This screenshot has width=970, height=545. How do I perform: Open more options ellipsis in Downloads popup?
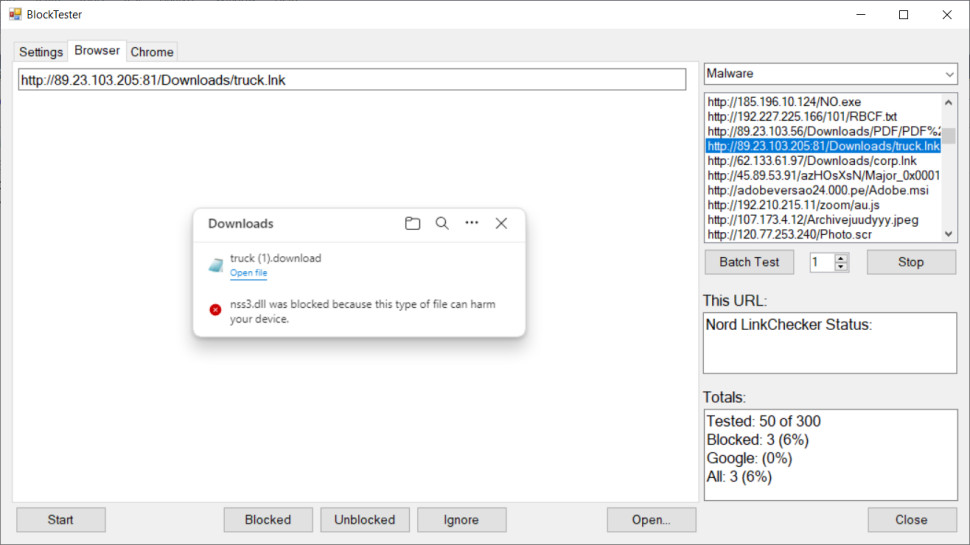click(x=471, y=223)
